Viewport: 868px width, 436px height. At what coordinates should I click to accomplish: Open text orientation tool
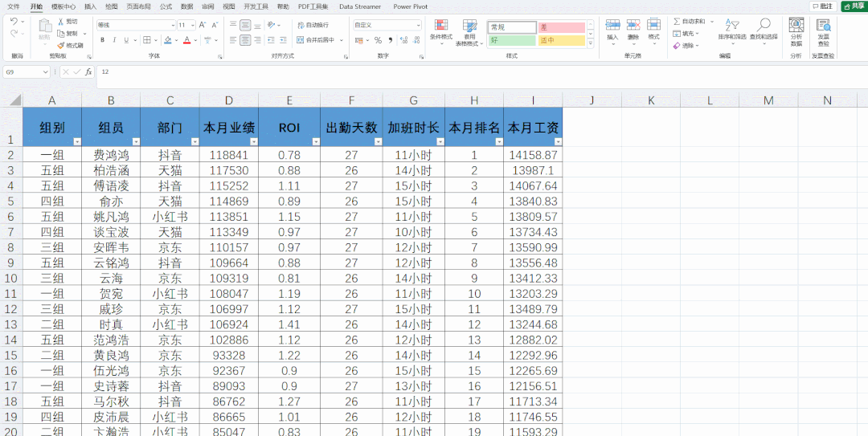pos(272,25)
